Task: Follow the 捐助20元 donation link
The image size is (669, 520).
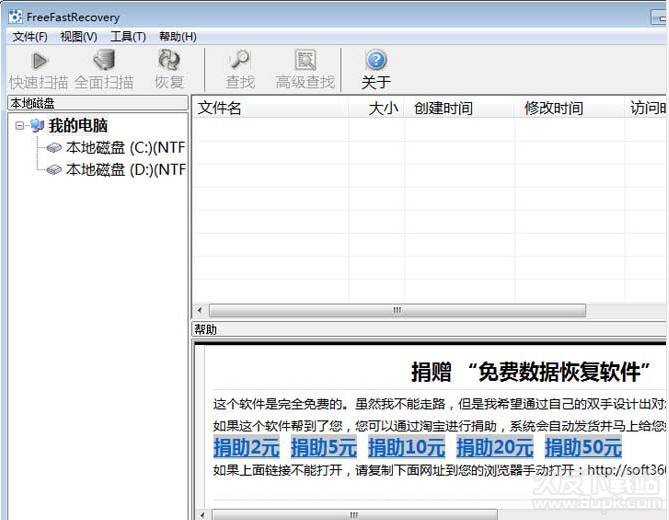Action: (495, 447)
